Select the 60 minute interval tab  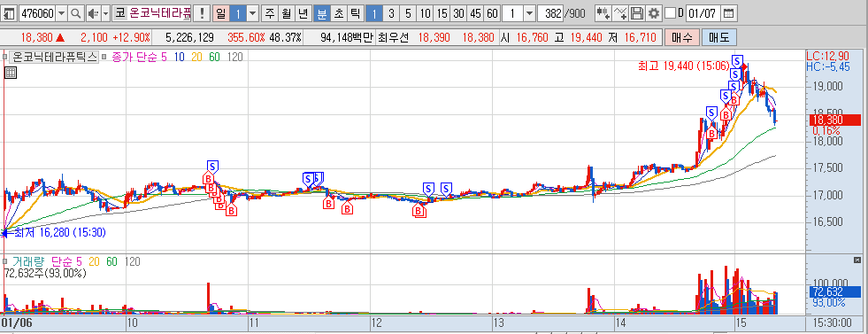click(x=492, y=12)
